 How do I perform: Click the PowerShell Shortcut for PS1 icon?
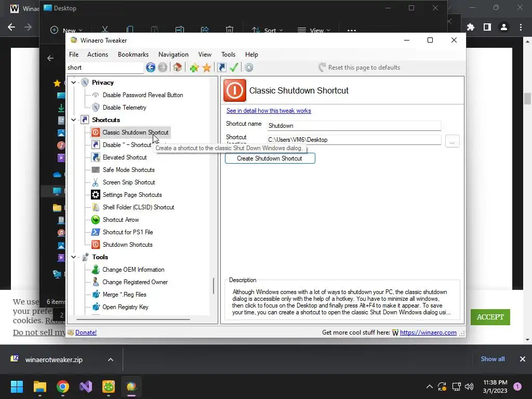pos(96,232)
